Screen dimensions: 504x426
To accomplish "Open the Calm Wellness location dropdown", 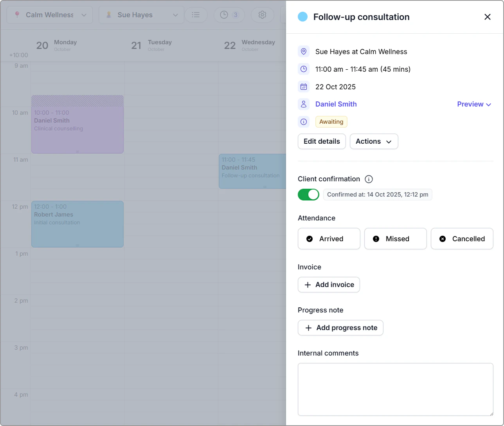I will tap(50, 15).
